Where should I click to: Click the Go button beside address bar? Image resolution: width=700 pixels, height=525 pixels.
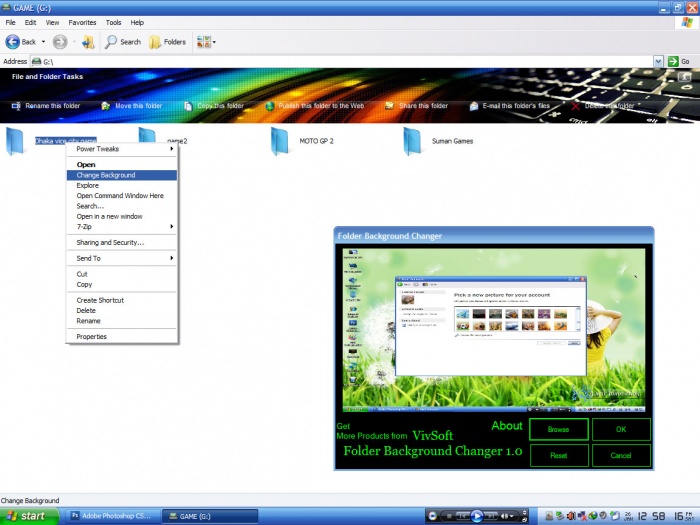coord(679,61)
